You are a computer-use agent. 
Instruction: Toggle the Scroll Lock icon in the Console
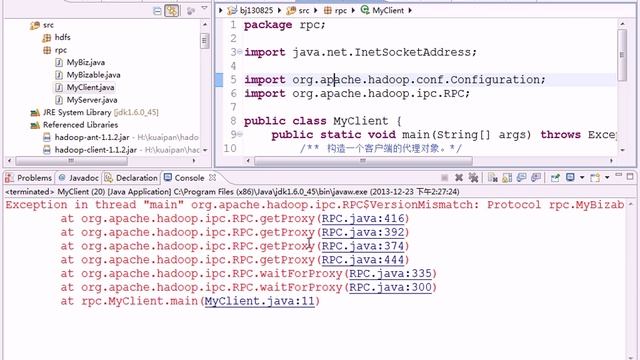point(507,178)
